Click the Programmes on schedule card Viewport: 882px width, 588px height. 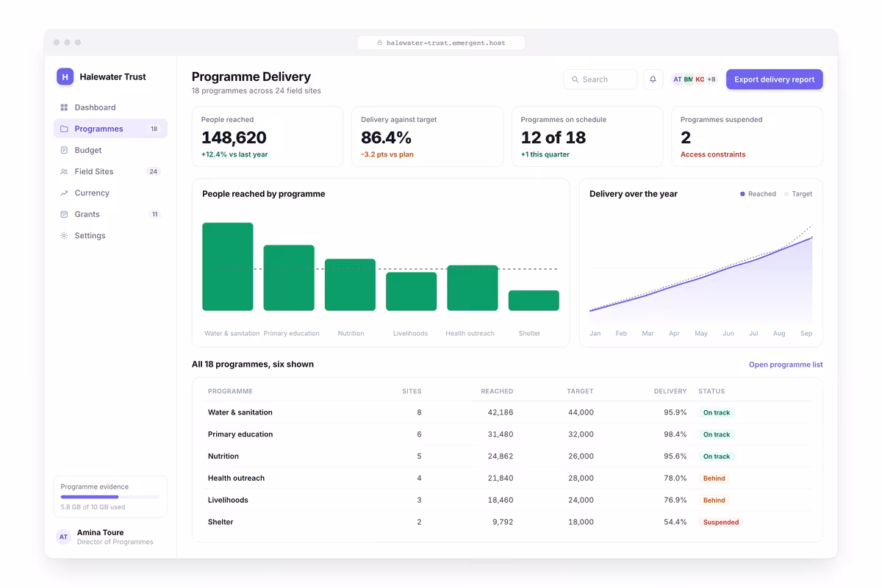tap(587, 137)
